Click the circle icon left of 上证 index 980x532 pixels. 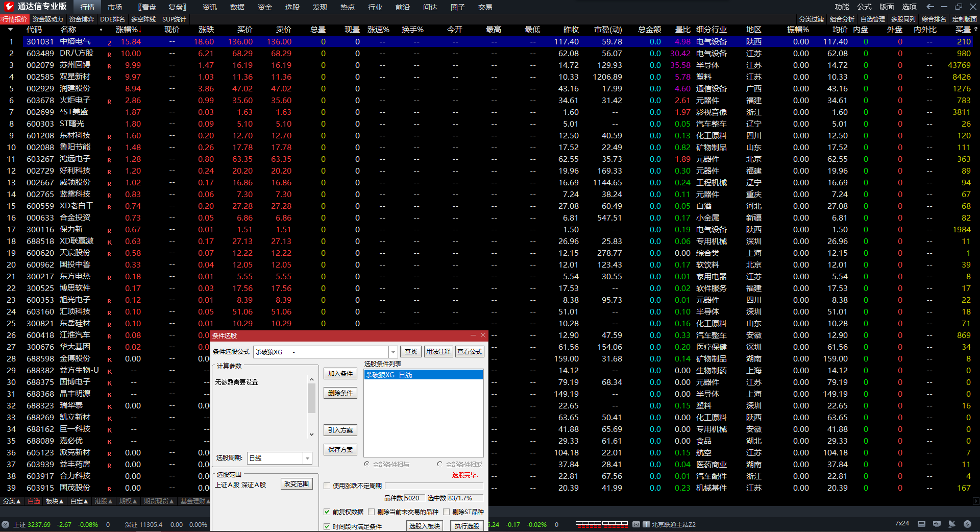tap(6, 524)
